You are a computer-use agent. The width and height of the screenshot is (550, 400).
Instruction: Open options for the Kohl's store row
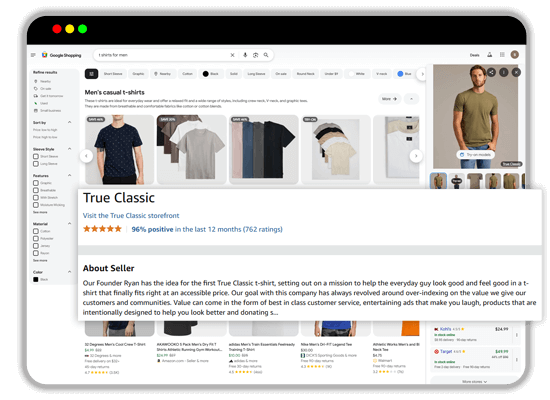point(516,335)
